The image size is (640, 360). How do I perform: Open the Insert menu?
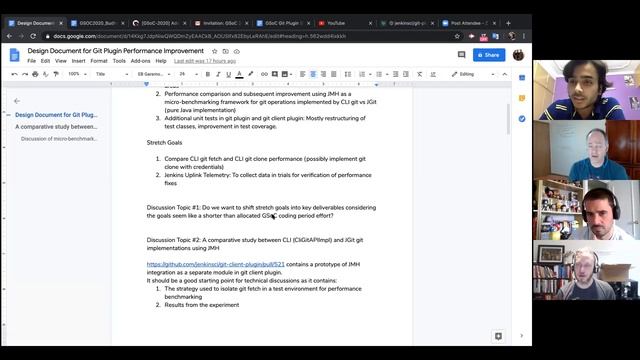pyautogui.click(x=78, y=61)
